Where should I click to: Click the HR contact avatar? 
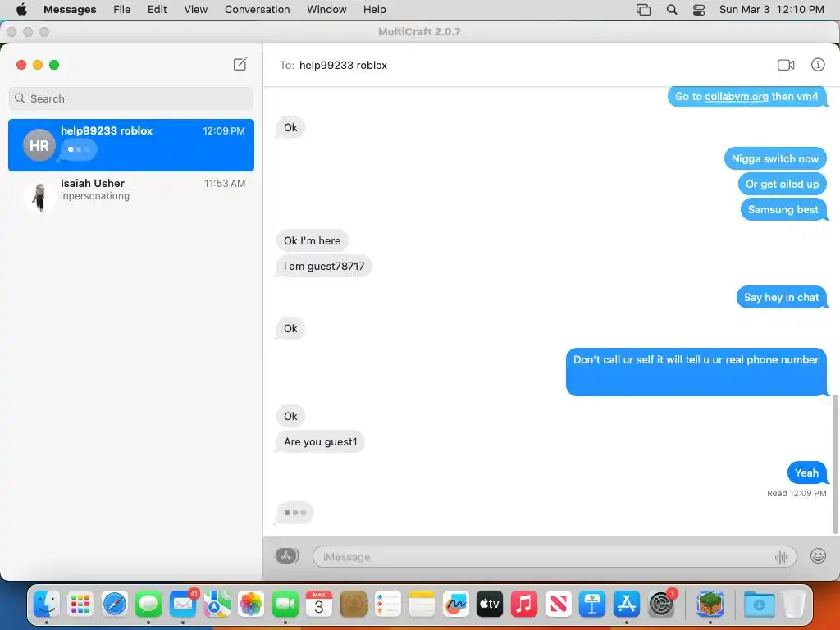tap(39, 145)
